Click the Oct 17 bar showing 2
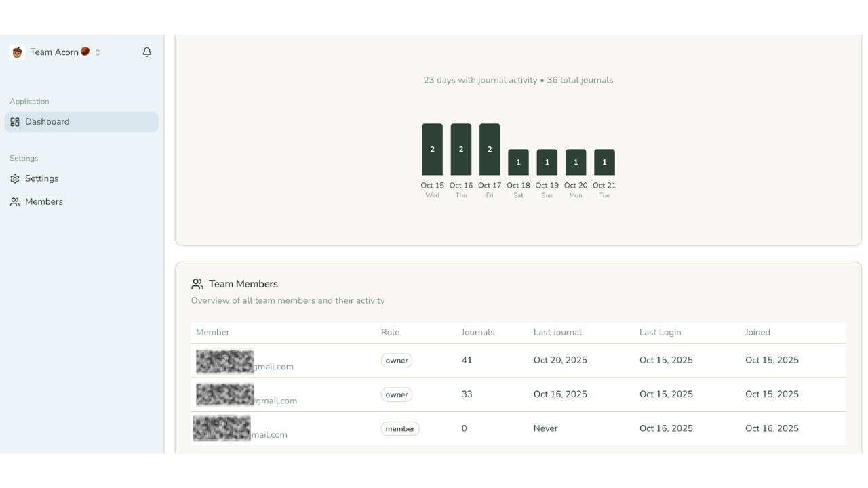868x488 pixels. click(490, 149)
